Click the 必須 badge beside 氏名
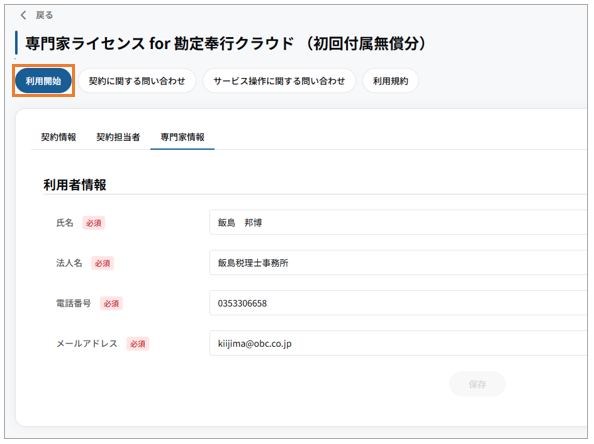Viewport: 594px width, 444px height. 94,223
